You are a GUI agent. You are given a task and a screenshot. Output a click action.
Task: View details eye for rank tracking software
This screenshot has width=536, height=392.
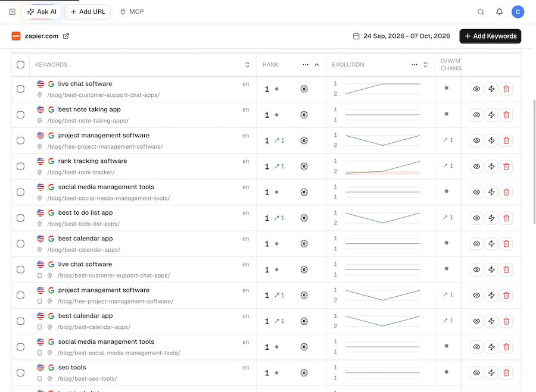click(x=476, y=167)
